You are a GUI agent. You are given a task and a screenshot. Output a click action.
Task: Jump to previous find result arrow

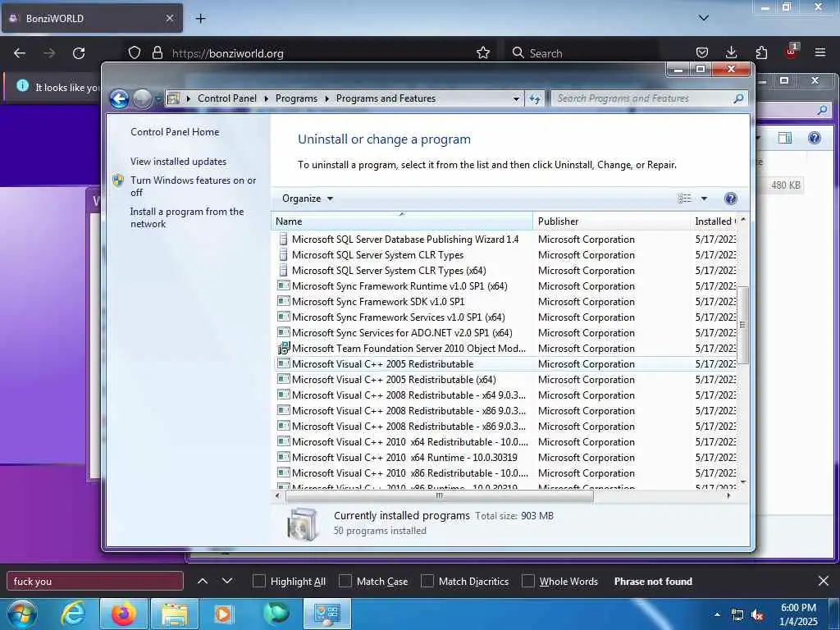click(203, 581)
